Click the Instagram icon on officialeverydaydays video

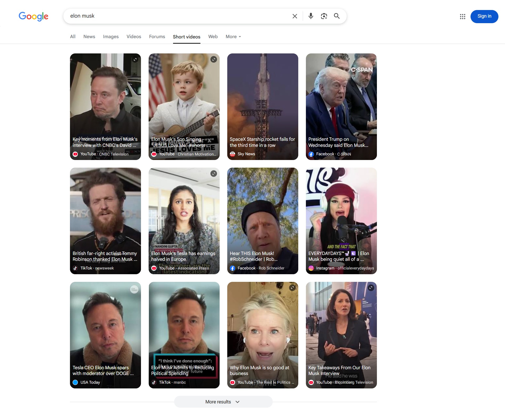pyautogui.click(x=311, y=268)
